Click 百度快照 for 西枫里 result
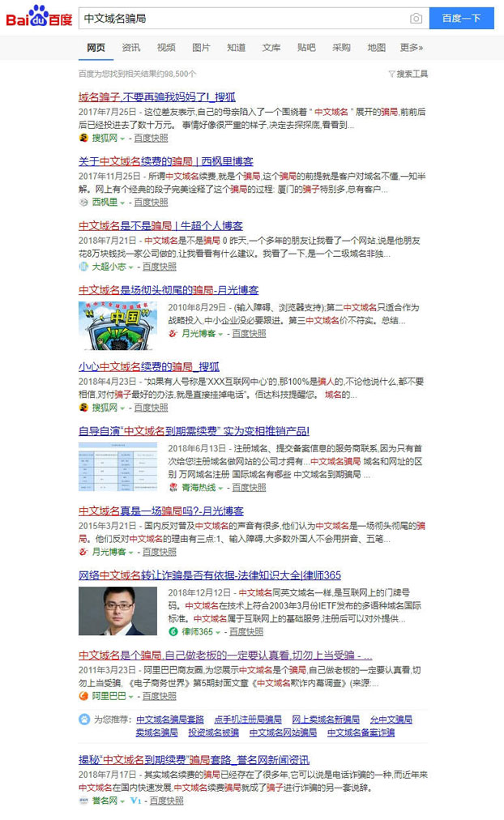504x820 pixels. click(151, 203)
